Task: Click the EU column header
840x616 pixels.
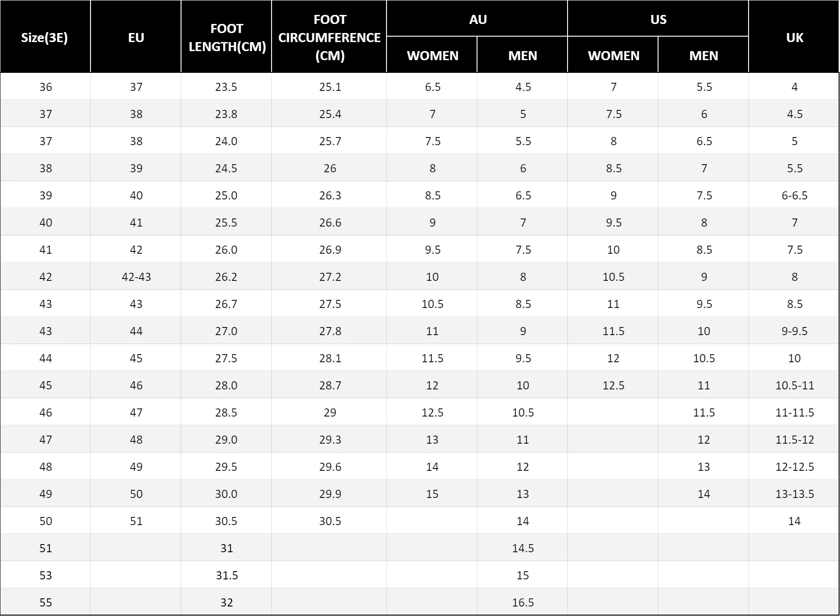Action: pos(136,38)
